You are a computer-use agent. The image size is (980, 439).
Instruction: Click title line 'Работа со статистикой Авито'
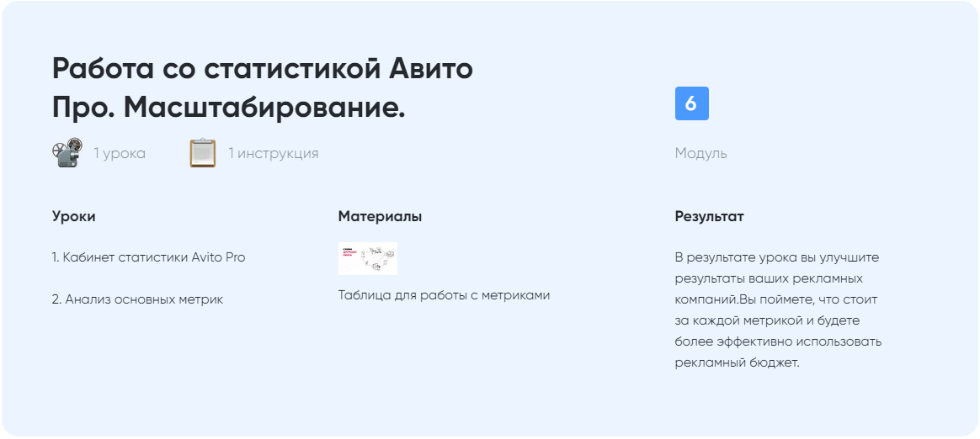[263, 69]
